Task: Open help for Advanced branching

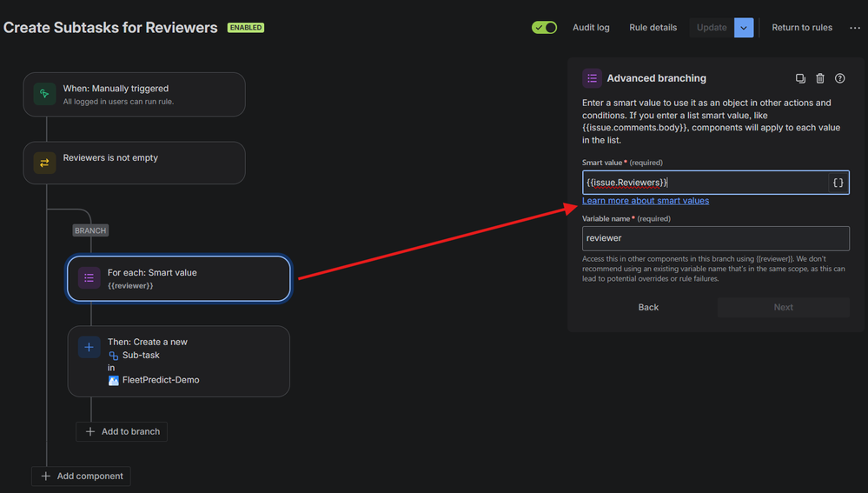Action: [840, 78]
